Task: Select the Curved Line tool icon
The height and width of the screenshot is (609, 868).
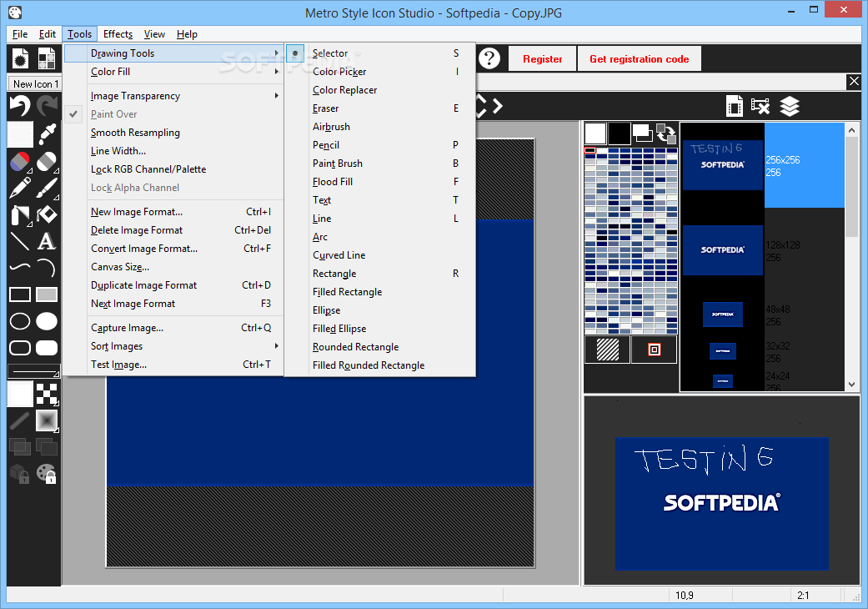Action: click(20, 268)
